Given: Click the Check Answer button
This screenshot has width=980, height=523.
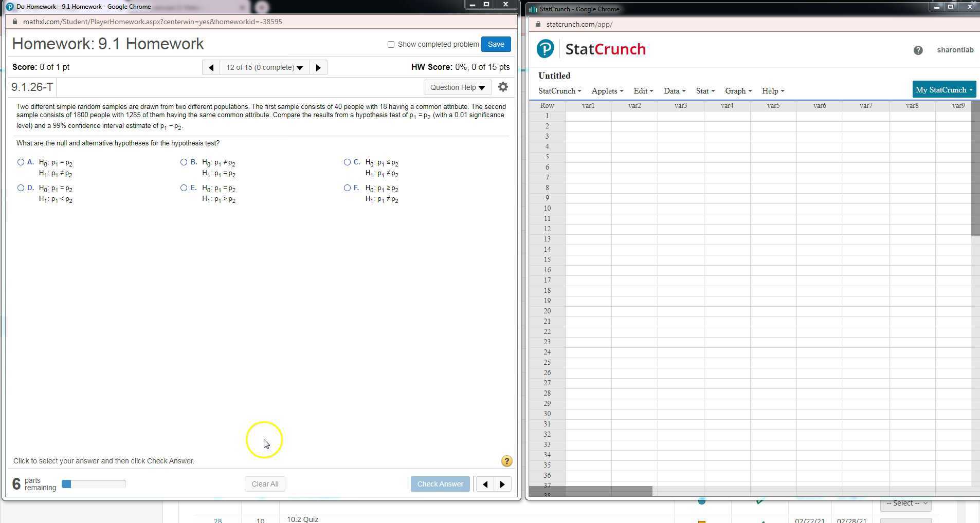Looking at the screenshot, I should click(440, 484).
